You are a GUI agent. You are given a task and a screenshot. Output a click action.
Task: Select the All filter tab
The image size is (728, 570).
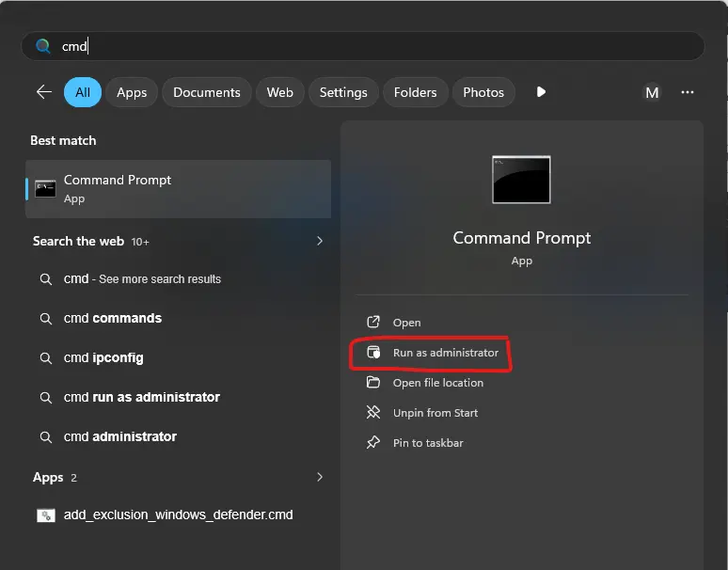tap(83, 92)
